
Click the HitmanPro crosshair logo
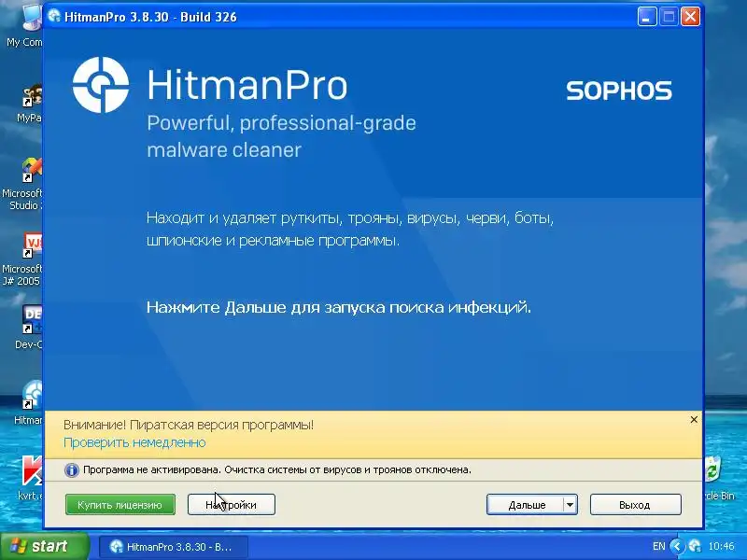101,85
